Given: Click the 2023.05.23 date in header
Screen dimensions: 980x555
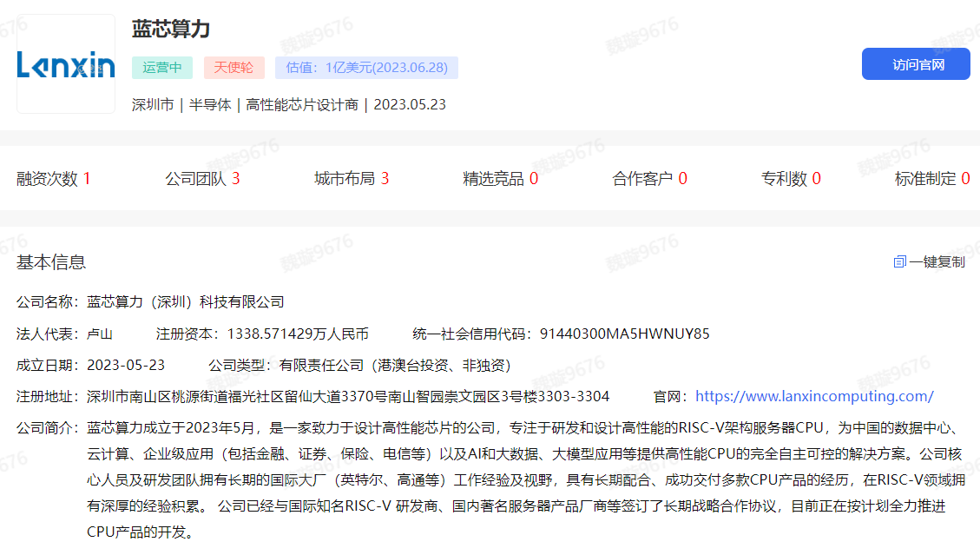Looking at the screenshot, I should pyautogui.click(x=410, y=104).
